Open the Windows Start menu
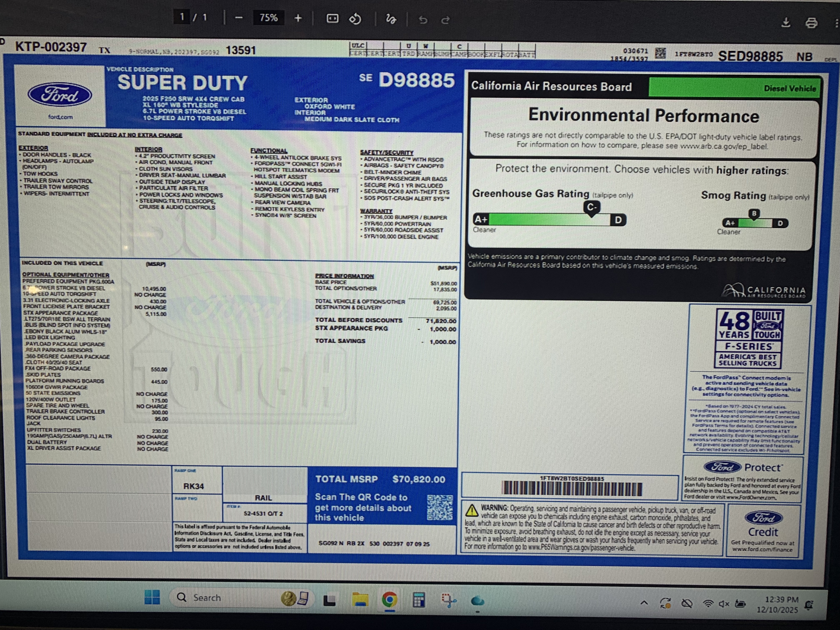Image resolution: width=840 pixels, height=630 pixels. (152, 597)
